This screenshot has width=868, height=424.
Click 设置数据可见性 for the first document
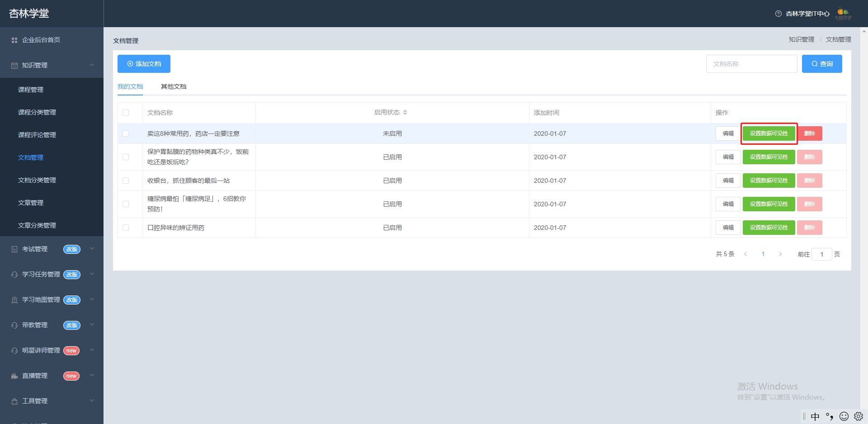point(769,133)
